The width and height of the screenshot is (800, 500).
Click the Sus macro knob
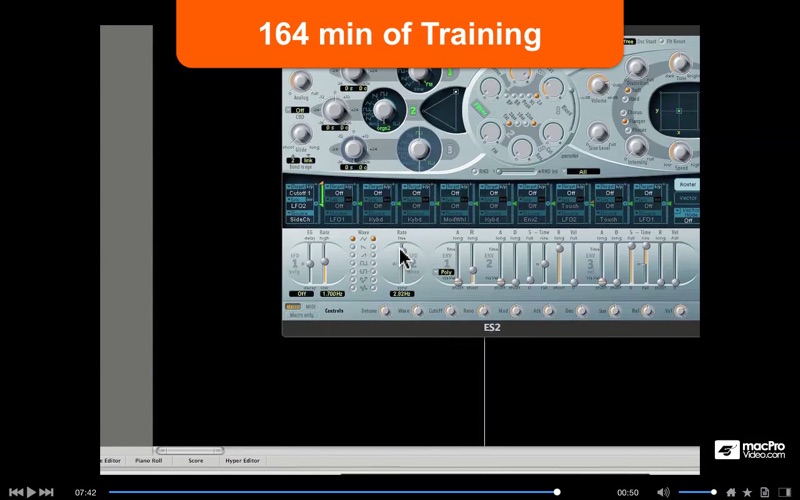614,311
